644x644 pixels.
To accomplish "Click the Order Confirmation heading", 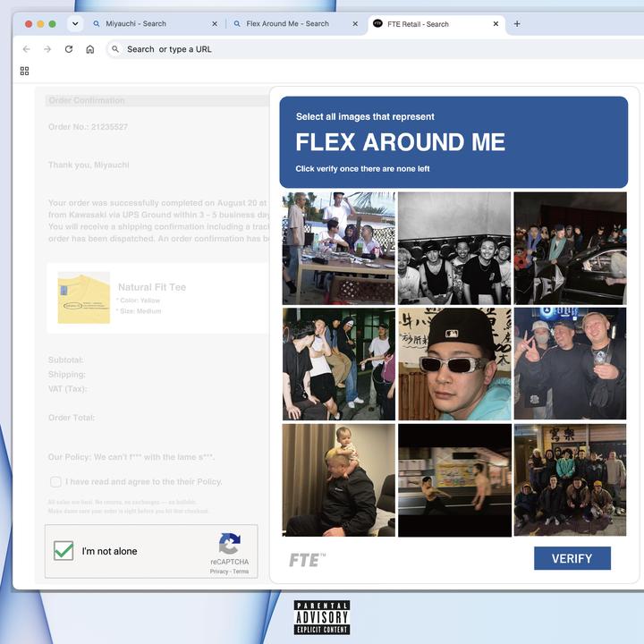I will pyautogui.click(x=87, y=100).
